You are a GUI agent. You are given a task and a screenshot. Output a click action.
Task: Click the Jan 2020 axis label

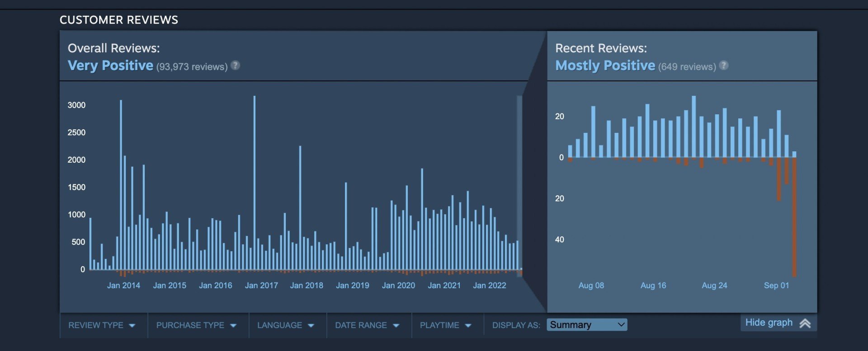click(x=398, y=285)
